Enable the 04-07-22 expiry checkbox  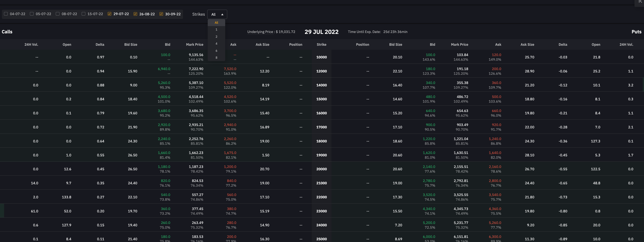(6, 14)
